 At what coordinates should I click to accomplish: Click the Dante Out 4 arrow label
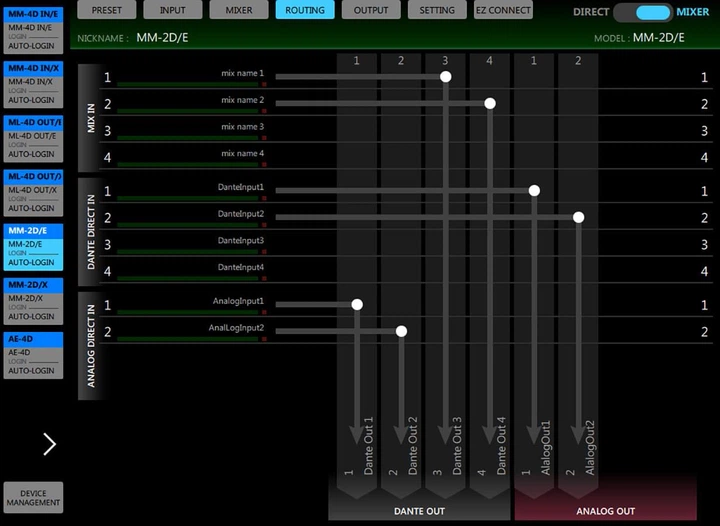tap(501, 446)
